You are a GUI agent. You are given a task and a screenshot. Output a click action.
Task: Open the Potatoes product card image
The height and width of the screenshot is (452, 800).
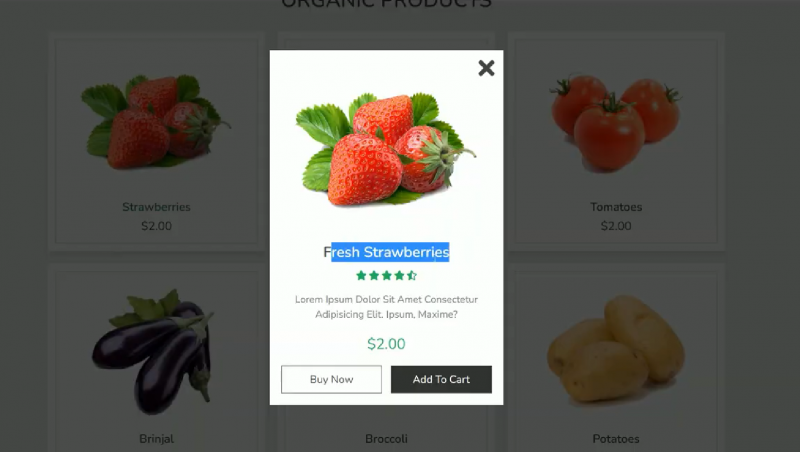pos(616,348)
